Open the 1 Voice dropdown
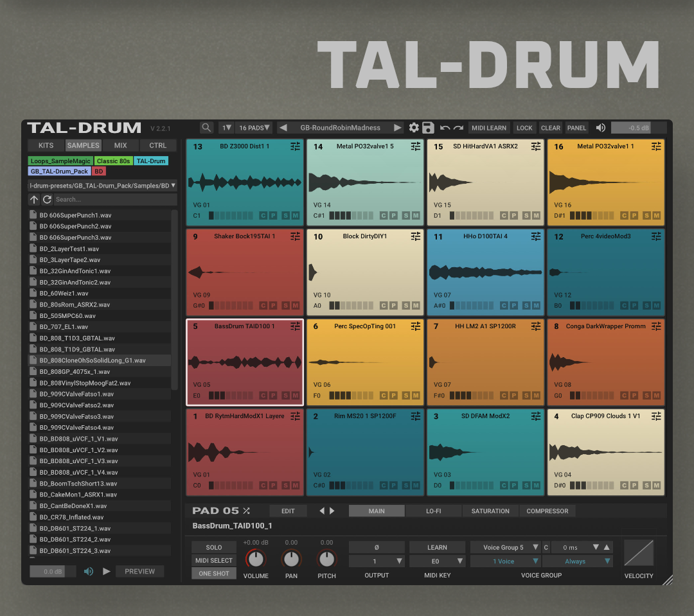 coord(506,561)
